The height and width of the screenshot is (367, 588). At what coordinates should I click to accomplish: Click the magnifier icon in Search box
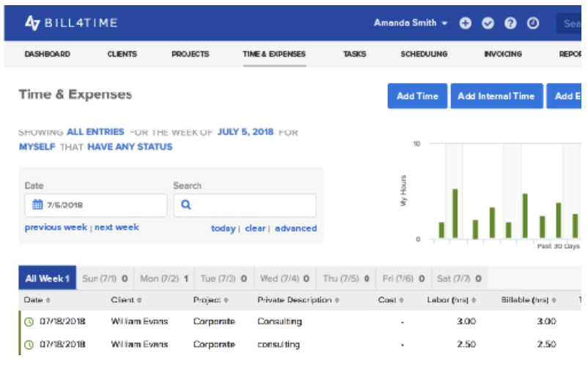click(186, 205)
